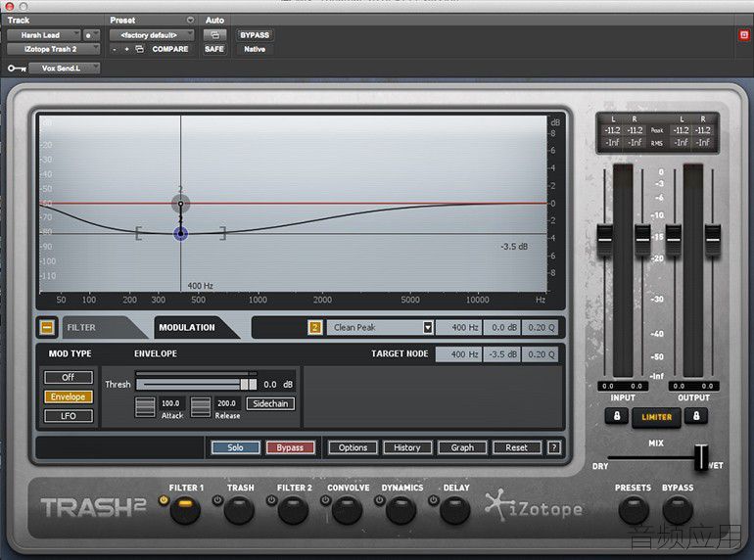Click the node gain field 0.0 dB
The height and width of the screenshot is (560, 754).
[x=501, y=327]
